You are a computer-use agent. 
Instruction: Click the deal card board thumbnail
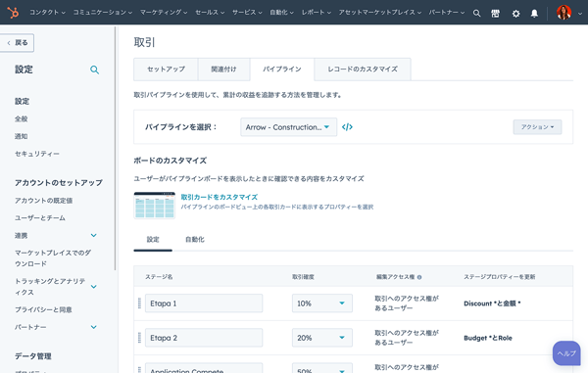click(155, 206)
